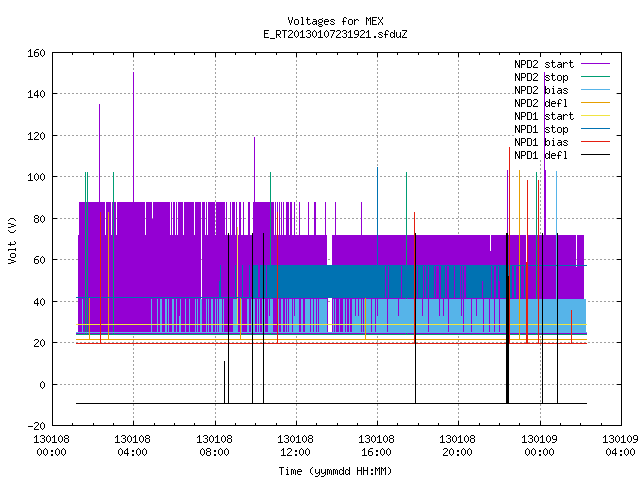The image size is (640, 480).
Task: Click the x-axis tick label 130108 04:00
Action: [133, 446]
